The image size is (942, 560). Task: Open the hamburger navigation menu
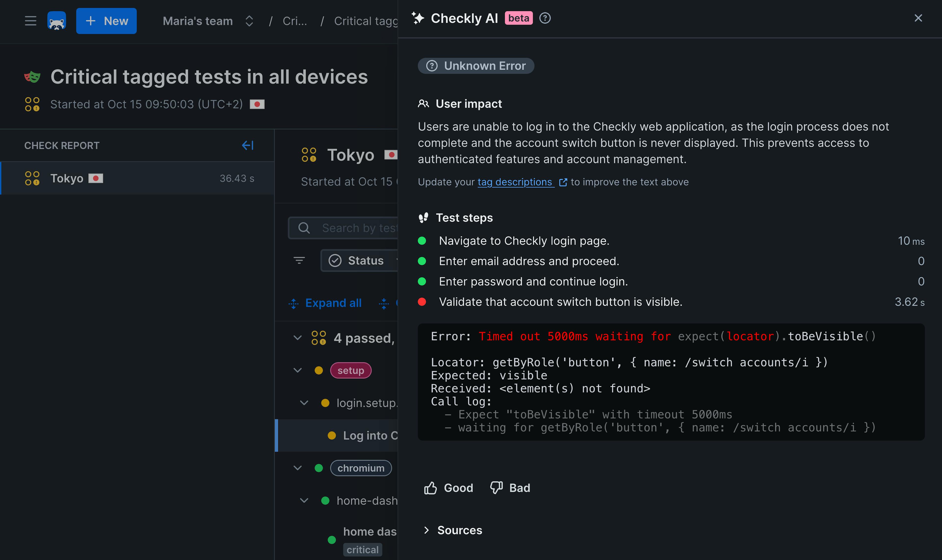[x=30, y=21]
